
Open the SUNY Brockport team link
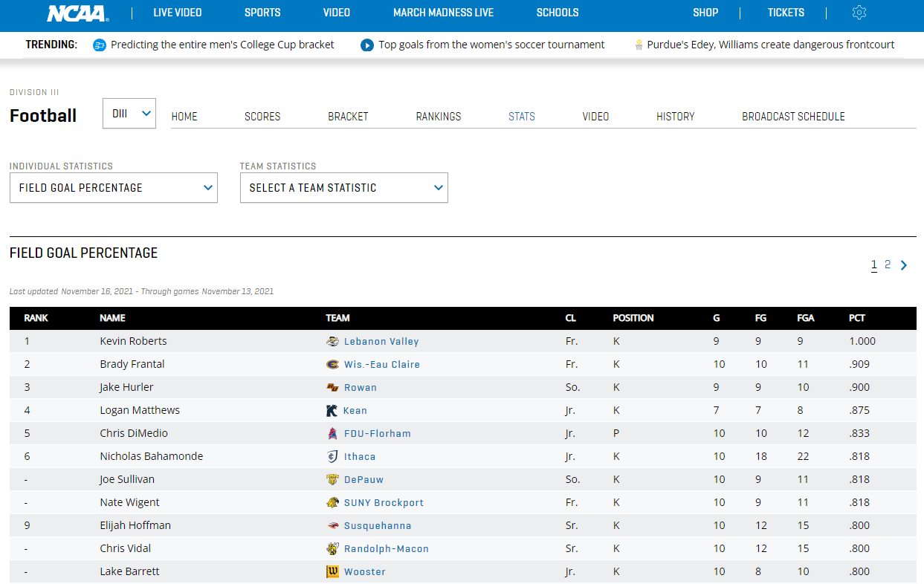click(384, 503)
